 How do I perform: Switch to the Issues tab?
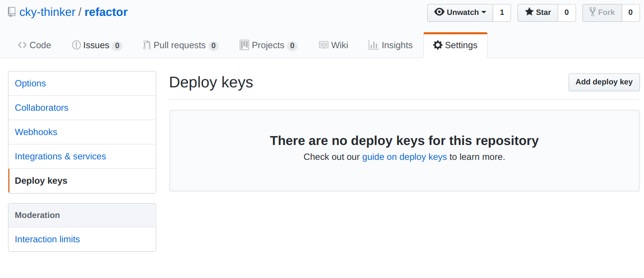[x=97, y=45]
